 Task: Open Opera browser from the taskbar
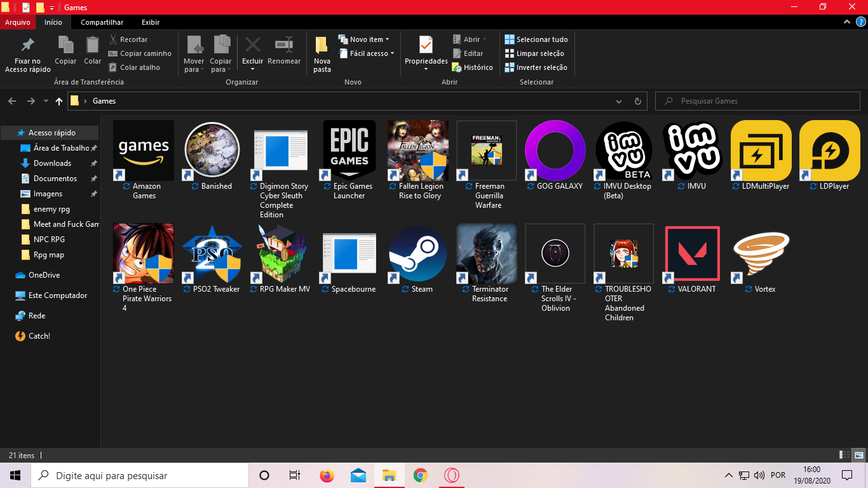tap(451, 475)
